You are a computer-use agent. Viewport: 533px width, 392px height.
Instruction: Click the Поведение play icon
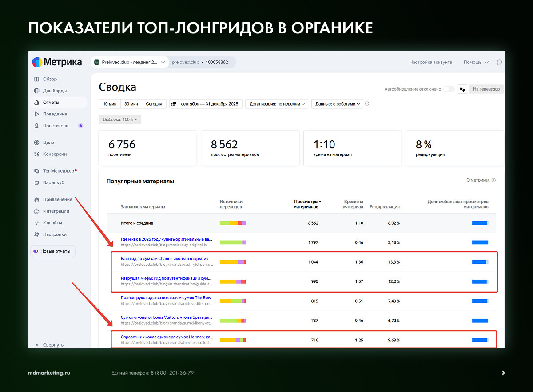(36, 114)
